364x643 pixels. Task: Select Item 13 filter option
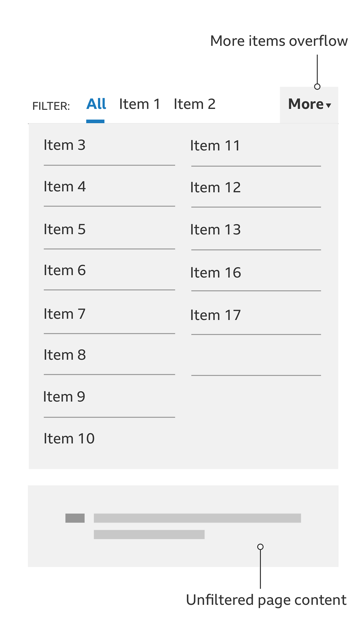tap(215, 230)
